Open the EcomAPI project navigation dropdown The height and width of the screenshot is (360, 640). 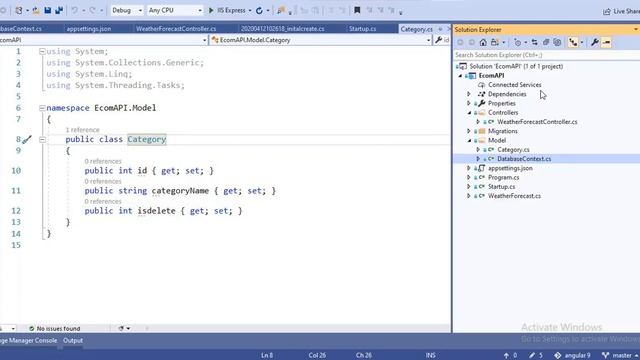coord(103,40)
